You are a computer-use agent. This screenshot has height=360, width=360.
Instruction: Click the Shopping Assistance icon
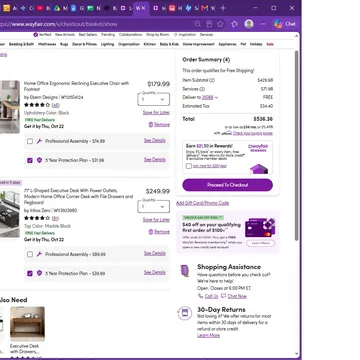pos(185,270)
